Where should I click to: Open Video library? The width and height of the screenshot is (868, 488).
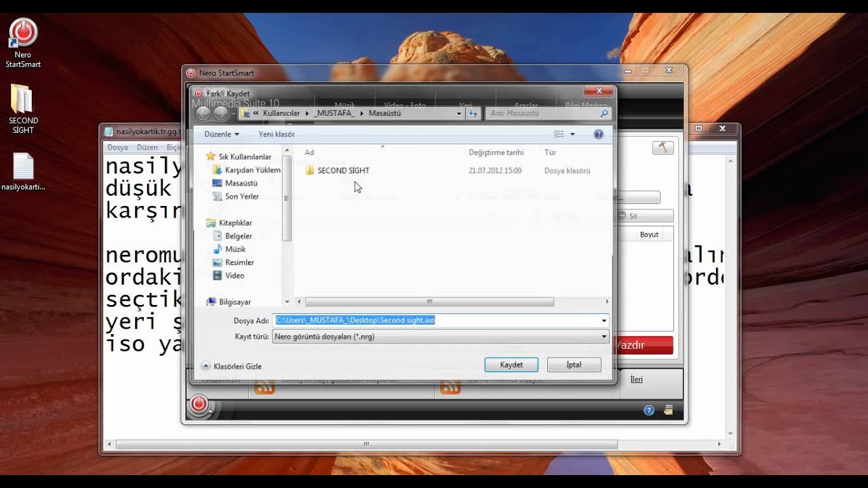(229, 276)
